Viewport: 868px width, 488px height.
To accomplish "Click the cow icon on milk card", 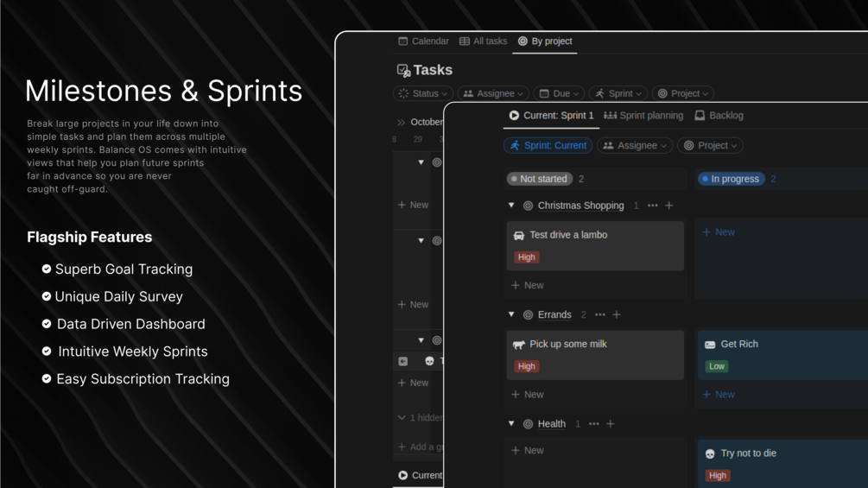I will 519,344.
